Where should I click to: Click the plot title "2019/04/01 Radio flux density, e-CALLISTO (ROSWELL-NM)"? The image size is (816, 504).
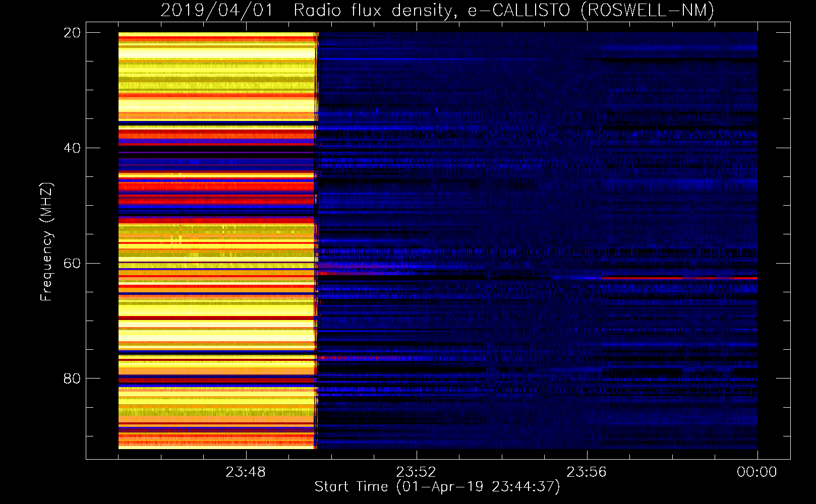(x=437, y=10)
